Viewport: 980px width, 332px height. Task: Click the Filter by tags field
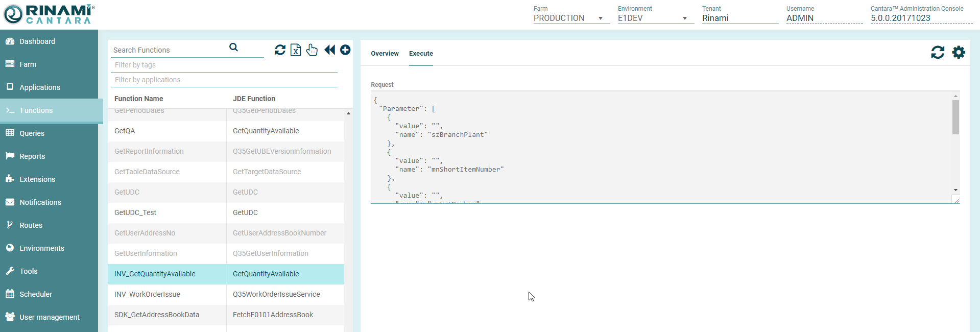pos(224,65)
